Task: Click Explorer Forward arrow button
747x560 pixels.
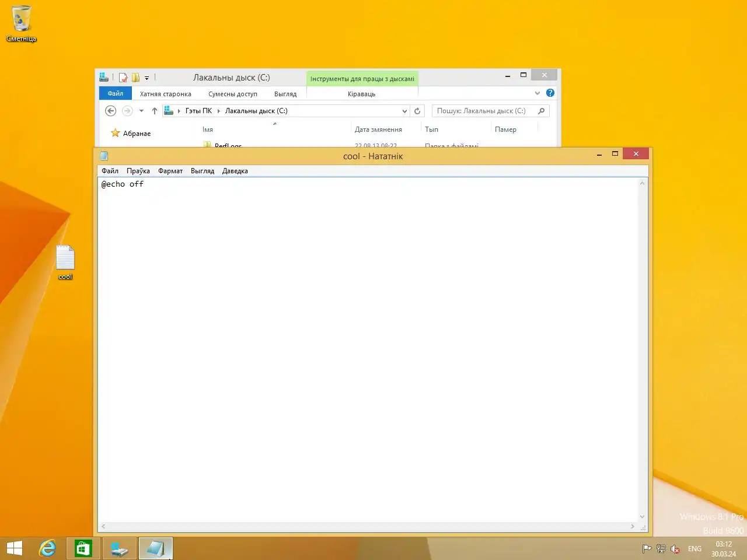Action: click(127, 111)
